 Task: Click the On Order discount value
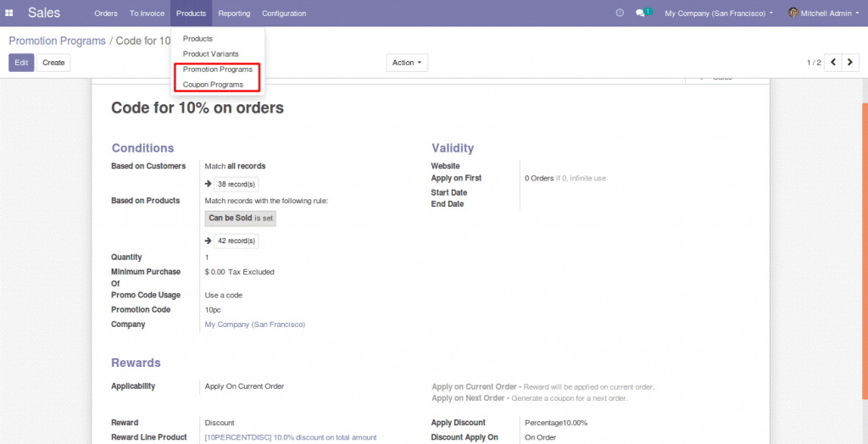pyautogui.click(x=539, y=437)
